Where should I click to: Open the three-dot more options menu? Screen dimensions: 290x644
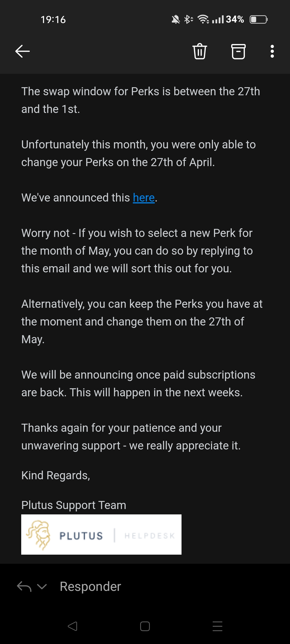(x=272, y=51)
